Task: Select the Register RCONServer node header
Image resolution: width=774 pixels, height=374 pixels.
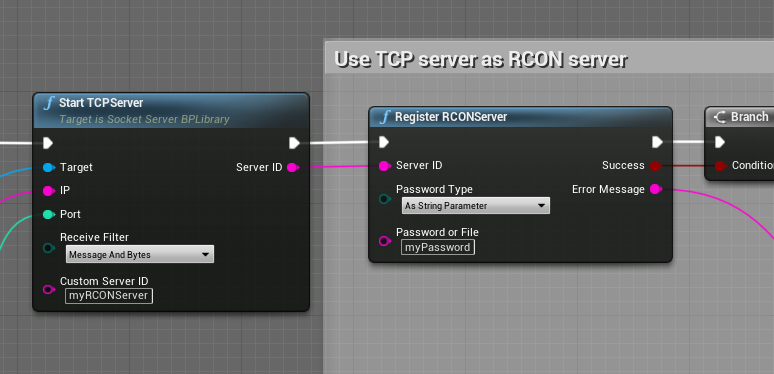Action: (x=520, y=117)
